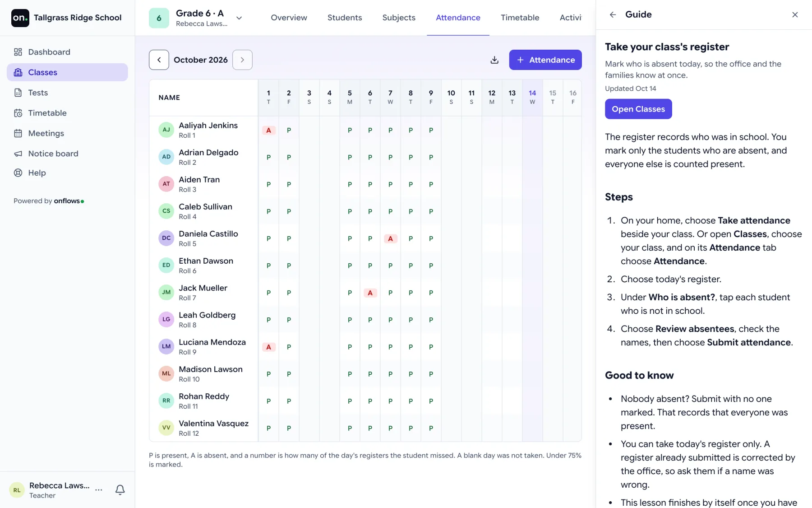Click Luciana Mendoza absent mark on day 1
The width and height of the screenshot is (812, 508).
268,347
